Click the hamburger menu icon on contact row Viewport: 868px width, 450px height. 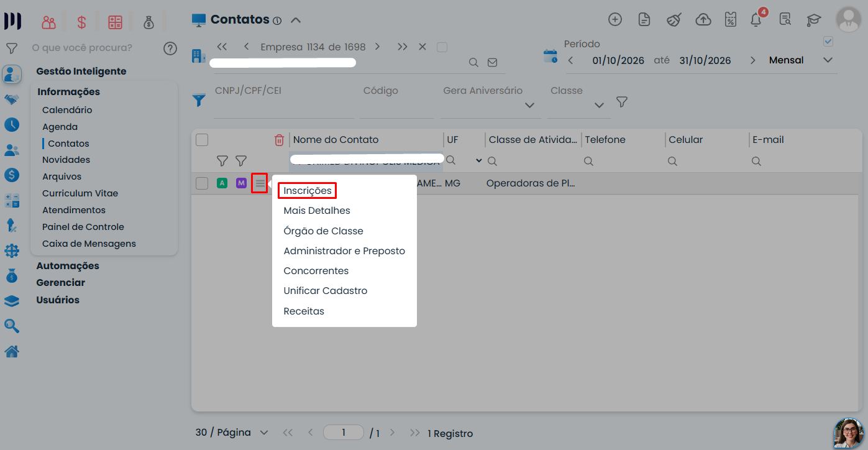(260, 183)
